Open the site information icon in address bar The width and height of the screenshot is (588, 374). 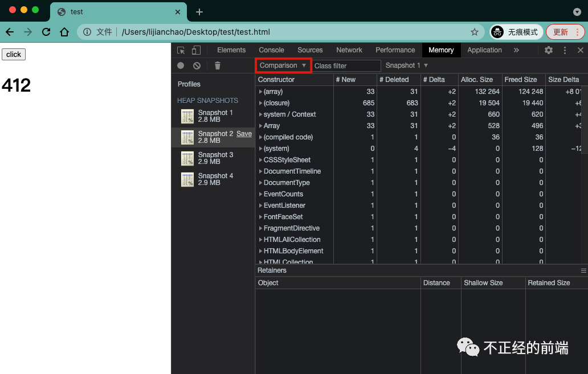pyautogui.click(x=87, y=32)
